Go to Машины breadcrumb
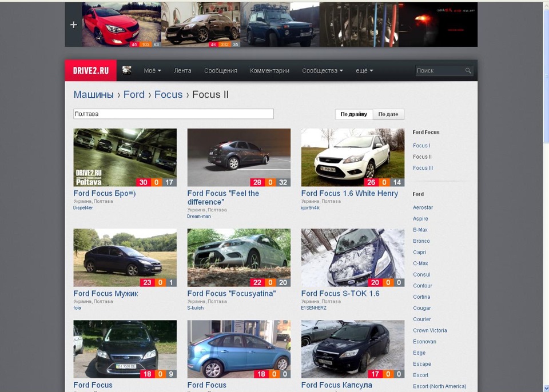 [x=93, y=94]
